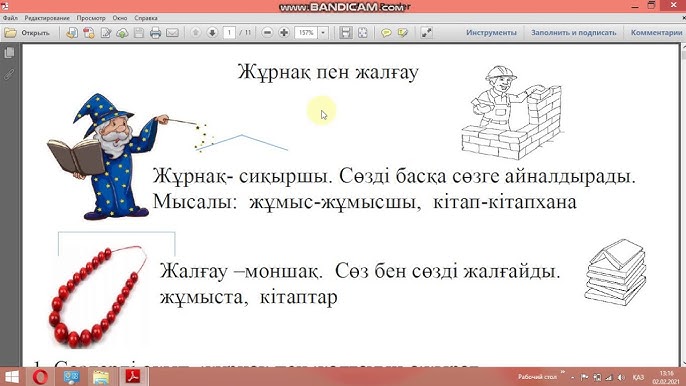Screen dimensions: 686x386
Task: Click the red bead necklace image
Action: (97, 297)
